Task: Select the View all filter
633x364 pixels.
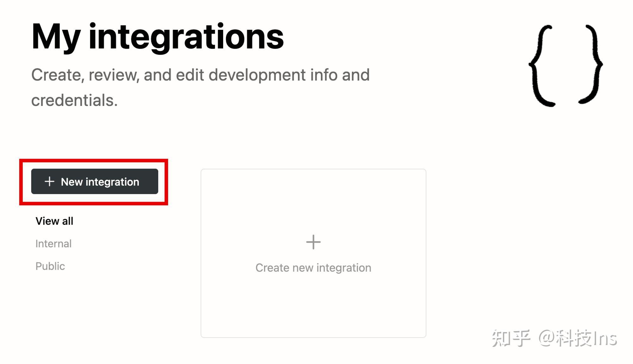Action: (x=54, y=221)
